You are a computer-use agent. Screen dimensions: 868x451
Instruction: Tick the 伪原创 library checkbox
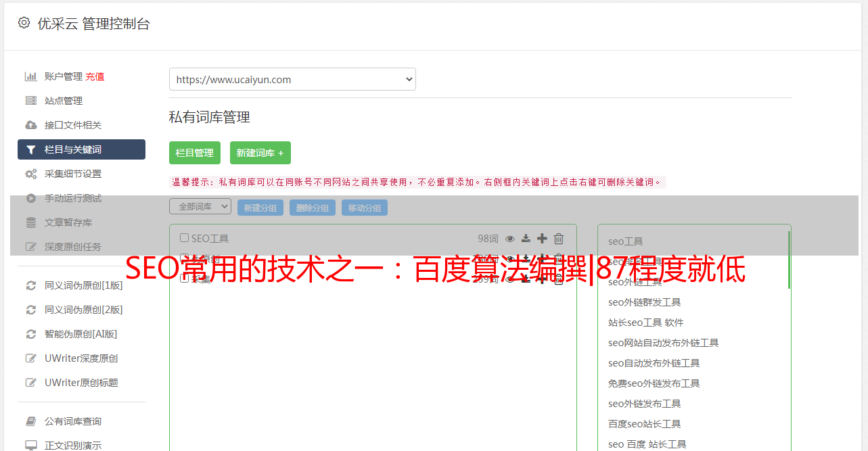(x=184, y=258)
